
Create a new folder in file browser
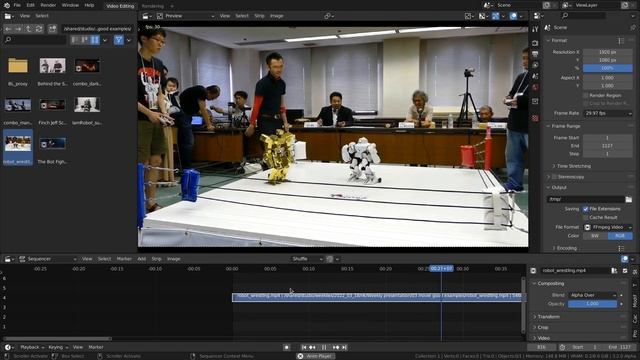[x=52, y=29]
